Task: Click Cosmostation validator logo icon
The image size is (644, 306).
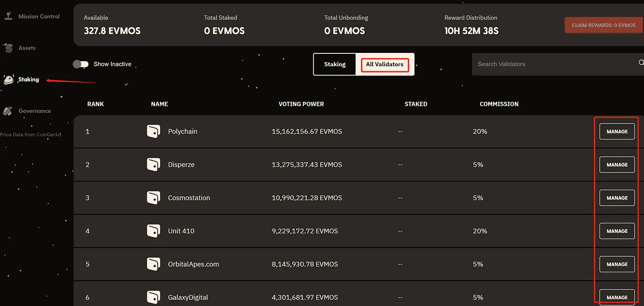Action: pyautogui.click(x=153, y=198)
